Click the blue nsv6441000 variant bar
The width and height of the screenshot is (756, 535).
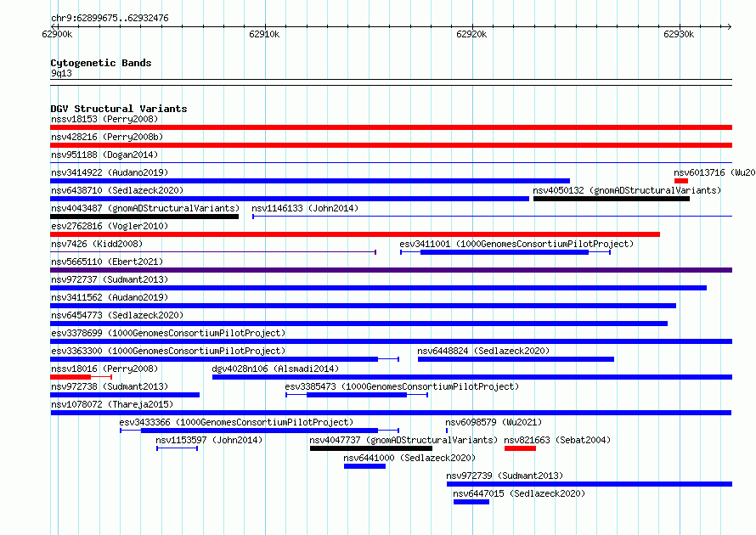[365, 466]
